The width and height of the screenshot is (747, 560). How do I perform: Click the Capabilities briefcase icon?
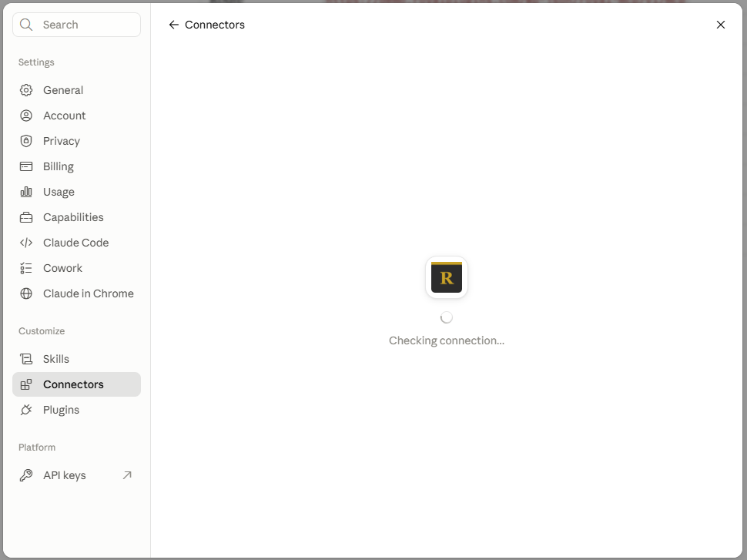[26, 217]
